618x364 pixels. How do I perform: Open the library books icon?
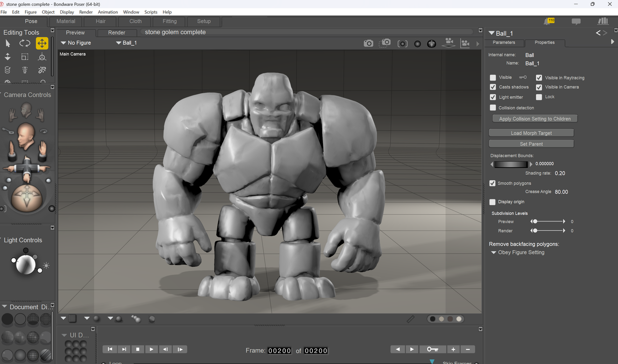(603, 21)
